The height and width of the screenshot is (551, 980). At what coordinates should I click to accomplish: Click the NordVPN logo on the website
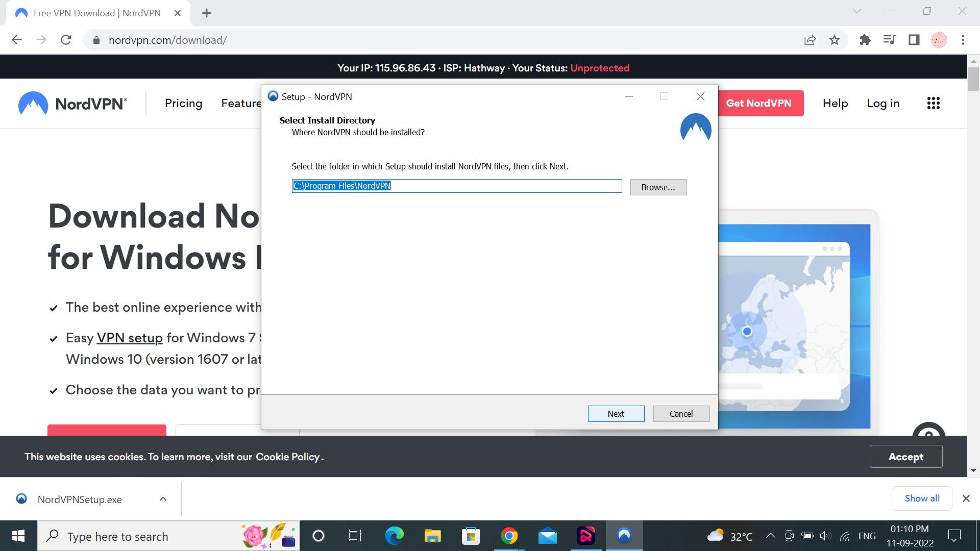point(72,104)
